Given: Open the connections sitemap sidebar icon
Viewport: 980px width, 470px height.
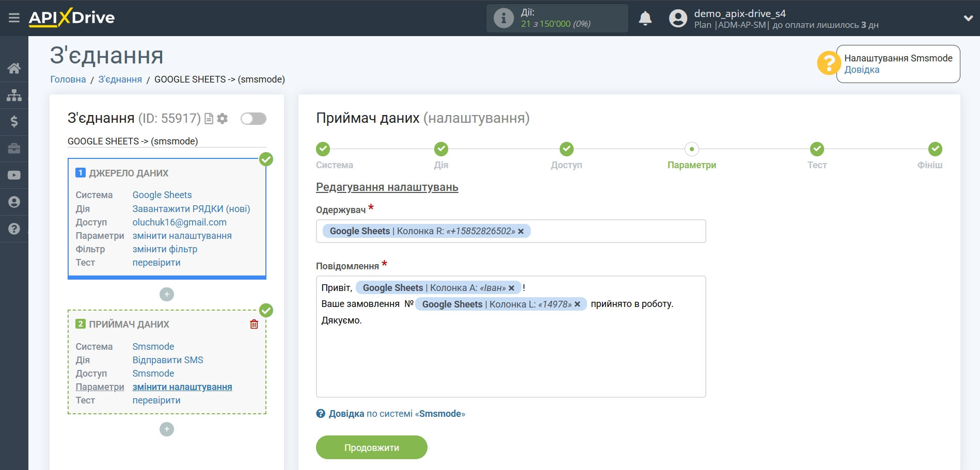Looking at the screenshot, I should 14,95.
